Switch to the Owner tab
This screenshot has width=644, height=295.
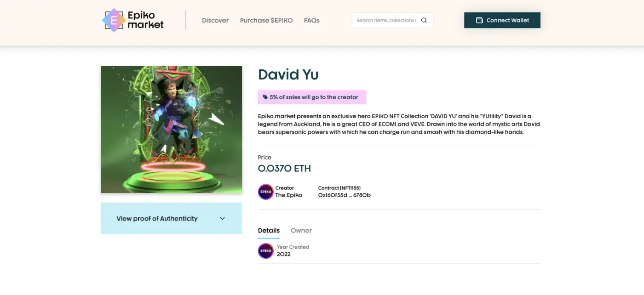tap(301, 231)
